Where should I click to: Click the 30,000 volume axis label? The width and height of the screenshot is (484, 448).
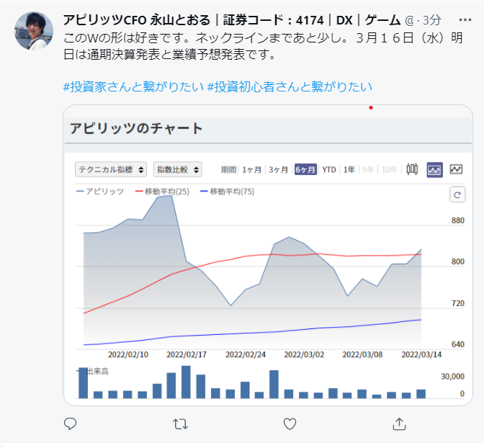(x=452, y=377)
